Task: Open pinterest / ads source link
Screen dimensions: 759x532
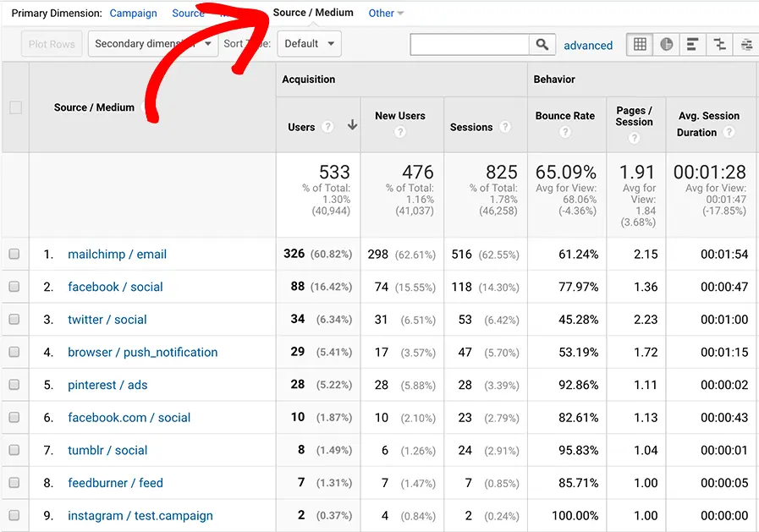Action: pyautogui.click(x=107, y=385)
